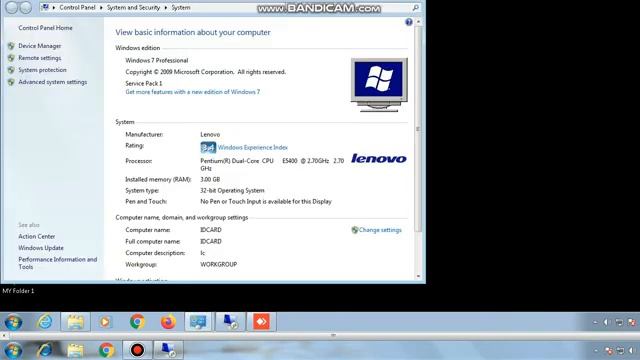This screenshot has height=360, width=640.
Task: Launch Chrome from the upper taskbar
Action: click(x=137, y=322)
